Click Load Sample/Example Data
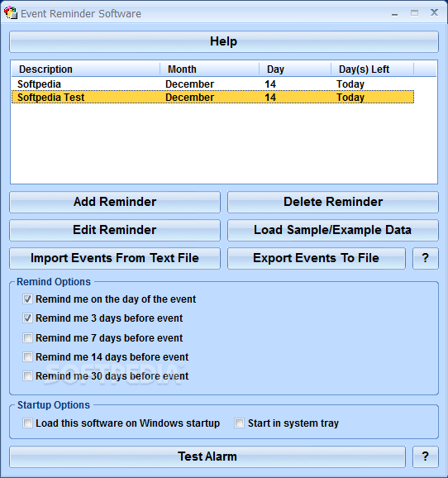This screenshot has width=448, height=478. (x=333, y=230)
